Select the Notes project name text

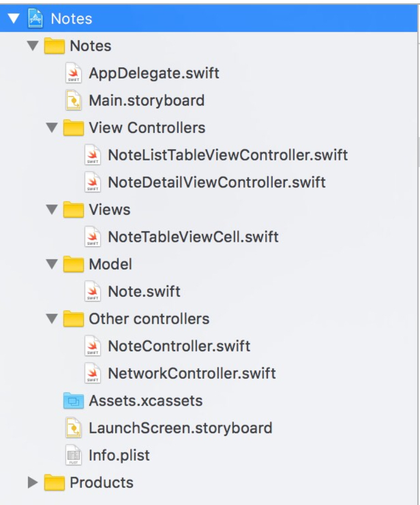pyautogui.click(x=71, y=19)
